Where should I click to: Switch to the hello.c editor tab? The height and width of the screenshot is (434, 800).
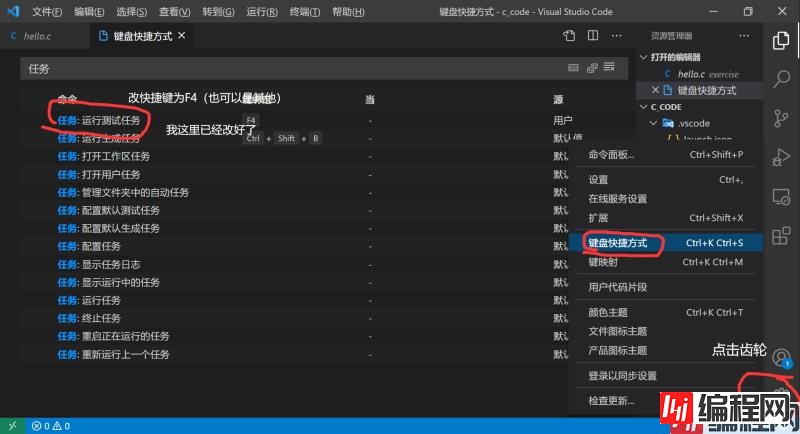[x=38, y=36]
